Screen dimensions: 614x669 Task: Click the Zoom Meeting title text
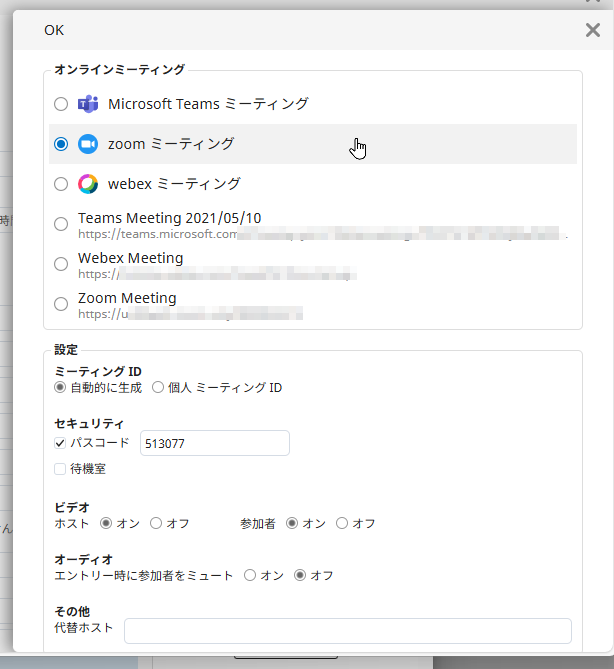pyautogui.click(x=127, y=298)
